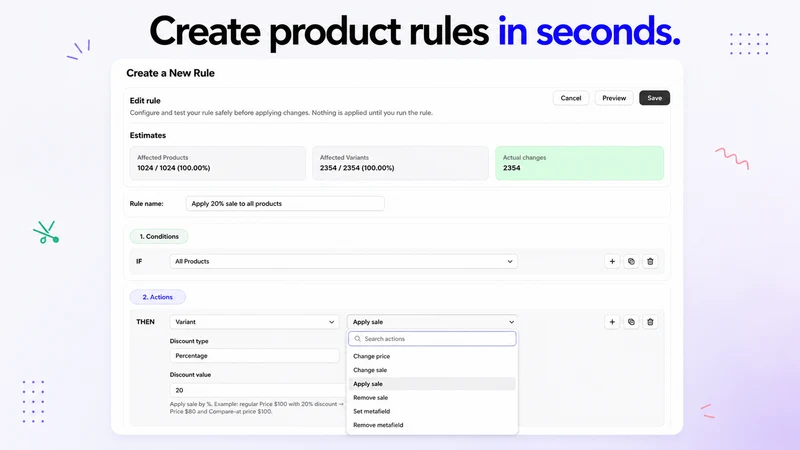Open the All Products condition dropdown
800x450 pixels.
[343, 261]
